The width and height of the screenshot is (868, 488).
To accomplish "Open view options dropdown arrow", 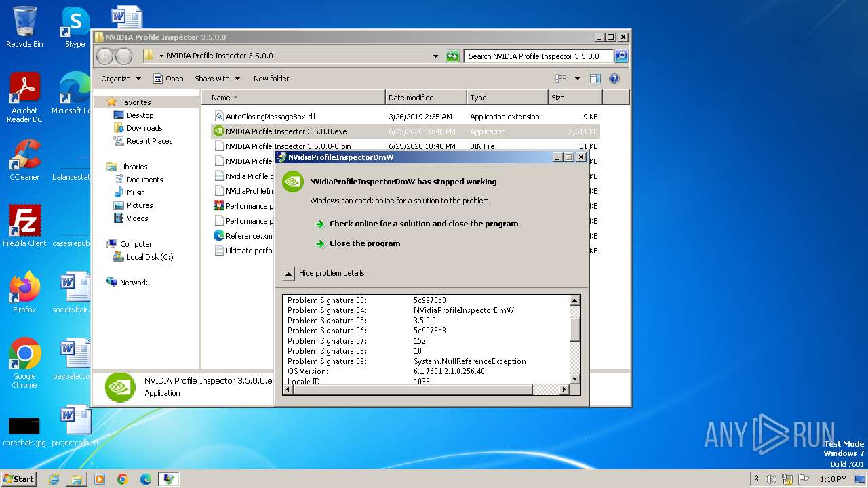I will point(577,79).
